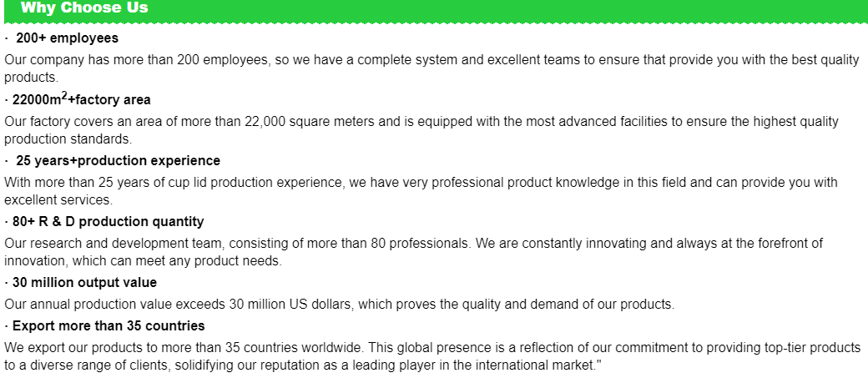Viewport: 868px width, 383px height.
Task: Click the 'Why Choose Us' header title
Action: click(84, 8)
